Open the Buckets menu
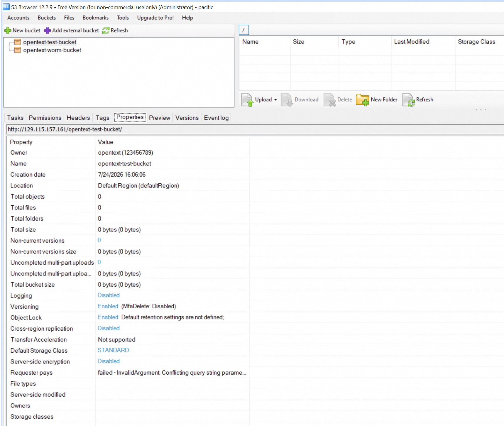Viewport: 504px width, 426px height. tap(47, 18)
